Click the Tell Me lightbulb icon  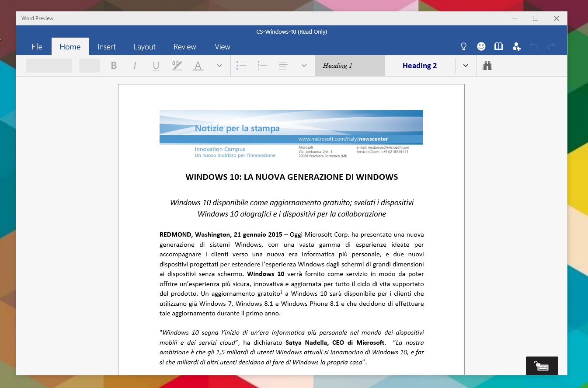pyautogui.click(x=464, y=46)
